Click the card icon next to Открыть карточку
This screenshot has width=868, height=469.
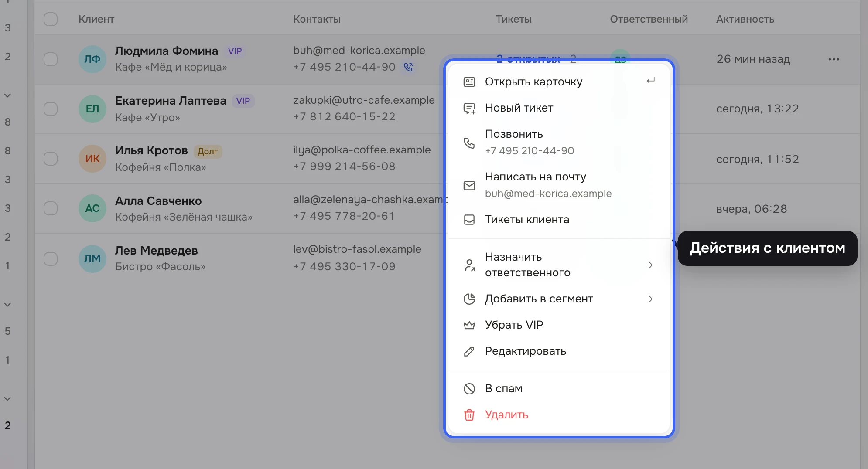coord(469,82)
